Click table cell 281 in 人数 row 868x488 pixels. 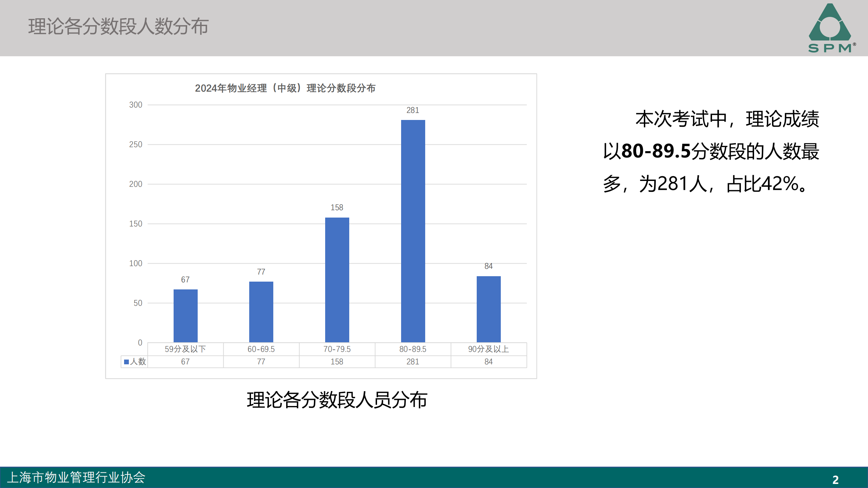click(x=413, y=362)
